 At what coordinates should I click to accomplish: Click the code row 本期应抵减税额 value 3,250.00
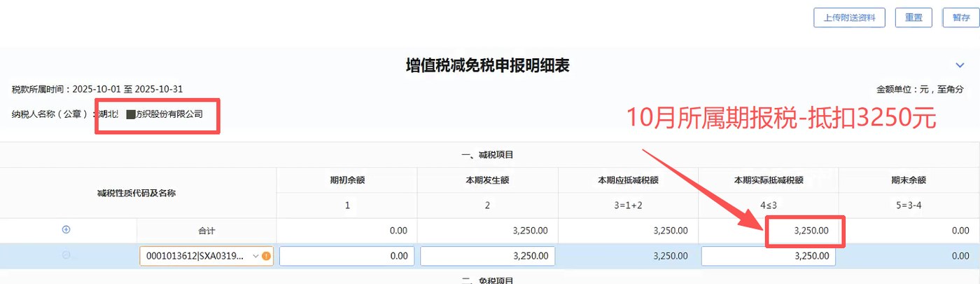(671, 256)
